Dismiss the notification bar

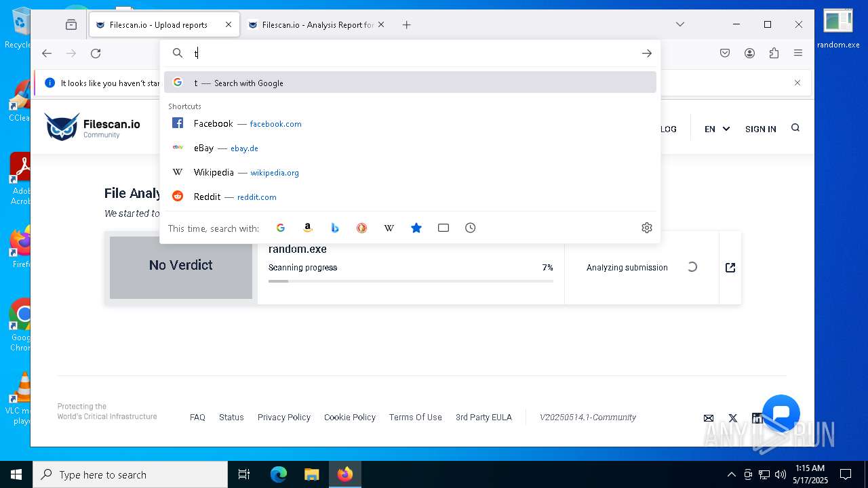(x=797, y=83)
